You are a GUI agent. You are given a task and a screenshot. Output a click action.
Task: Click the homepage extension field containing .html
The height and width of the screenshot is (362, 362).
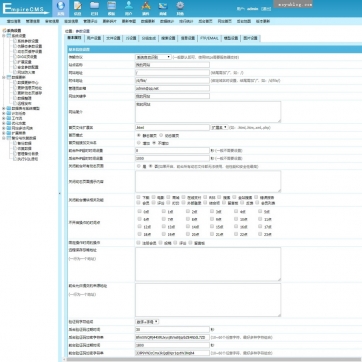[172, 127]
